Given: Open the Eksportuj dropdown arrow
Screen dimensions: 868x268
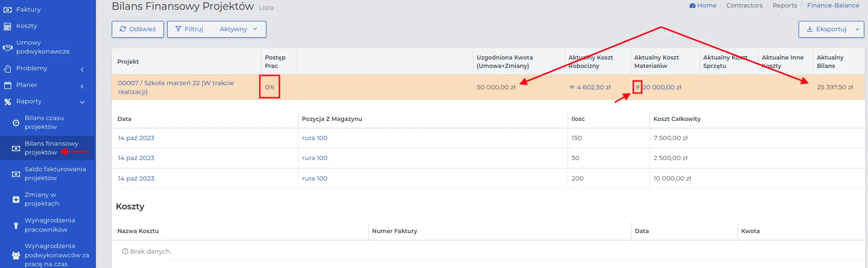Looking at the screenshot, I should tap(857, 29).
